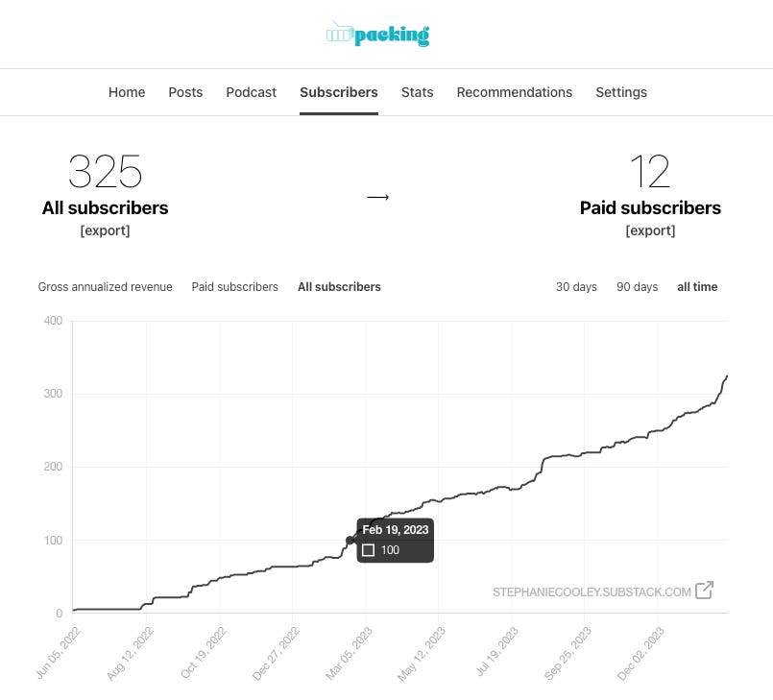This screenshot has height=700, width=773.
Task: Click the 325 all subscribers count
Action: (105, 171)
